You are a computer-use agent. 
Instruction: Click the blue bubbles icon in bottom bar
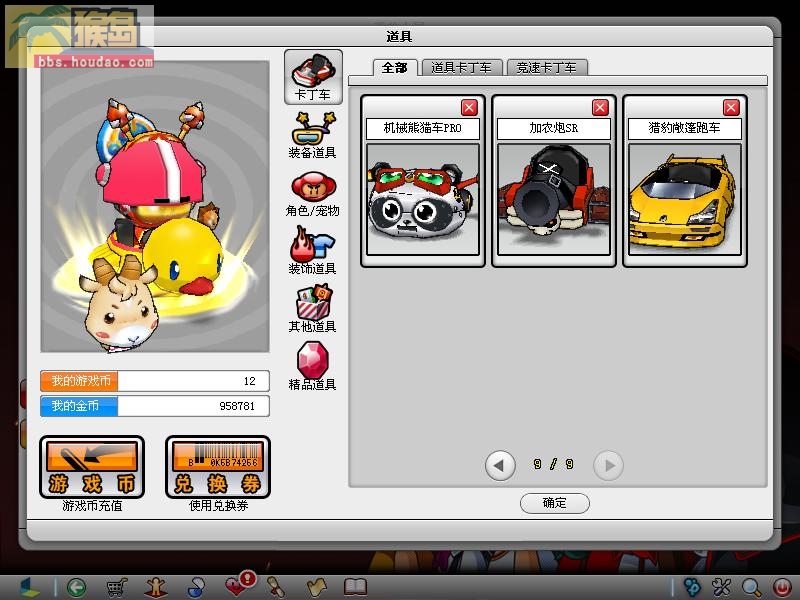click(692, 587)
